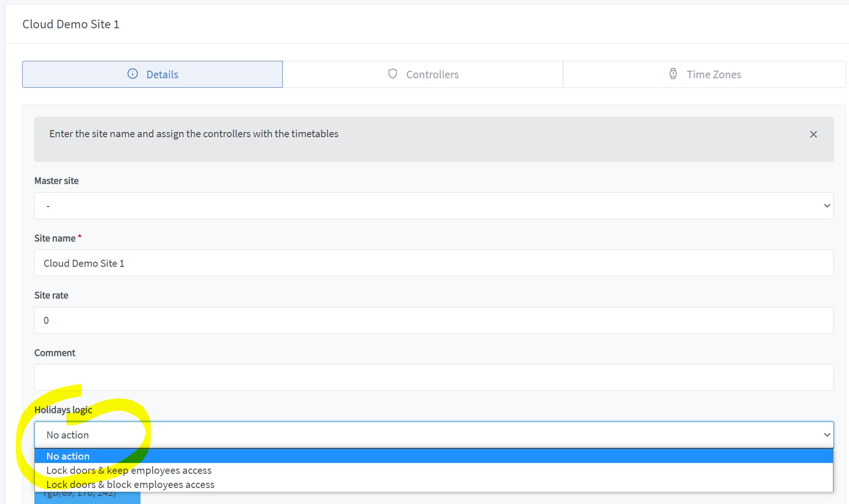Click the empty Comment field
Screen dimensions: 849x504
[x=434, y=377]
